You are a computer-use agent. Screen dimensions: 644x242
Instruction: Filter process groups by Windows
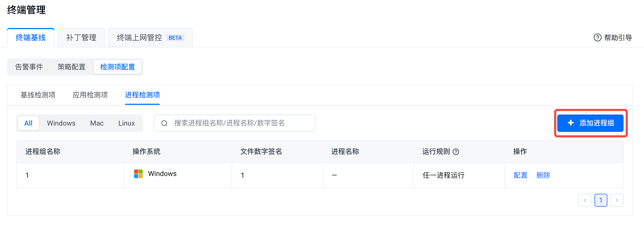coord(61,123)
